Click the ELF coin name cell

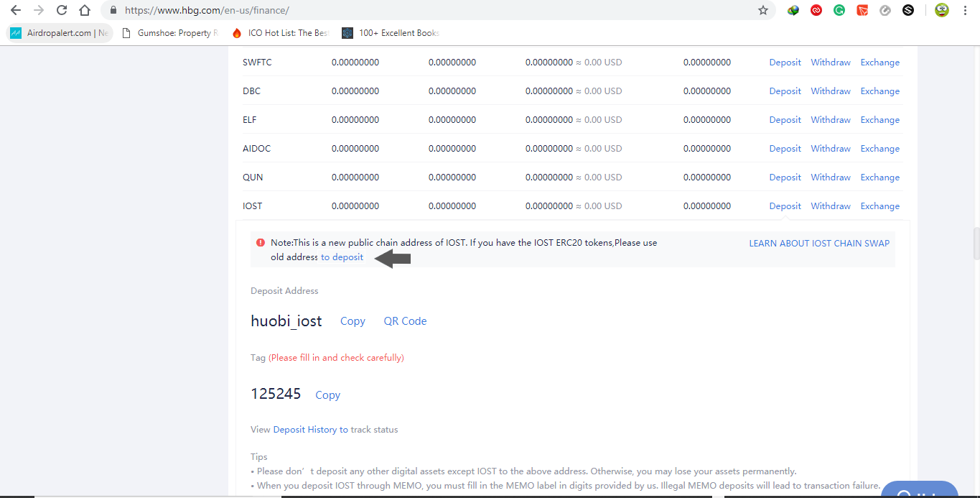pos(251,120)
